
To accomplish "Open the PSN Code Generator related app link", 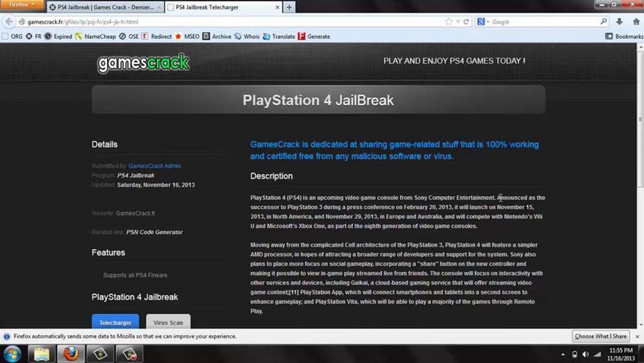I will tap(154, 232).
